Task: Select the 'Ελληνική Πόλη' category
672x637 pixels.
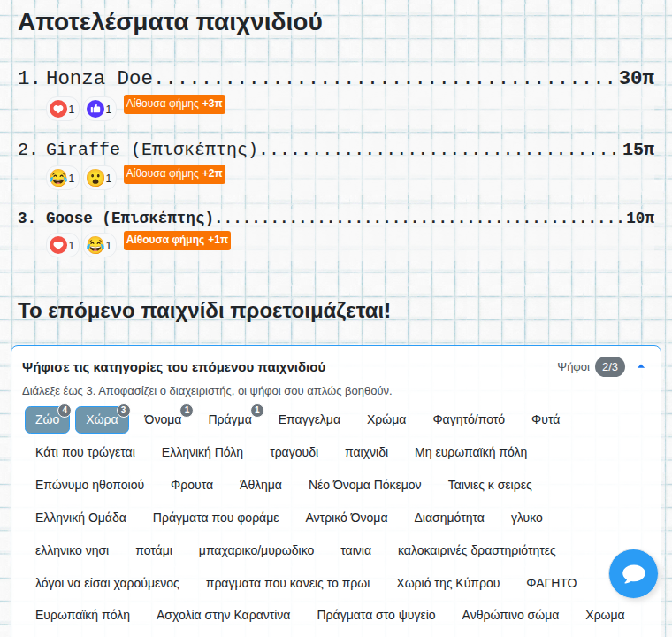Action: click(202, 453)
